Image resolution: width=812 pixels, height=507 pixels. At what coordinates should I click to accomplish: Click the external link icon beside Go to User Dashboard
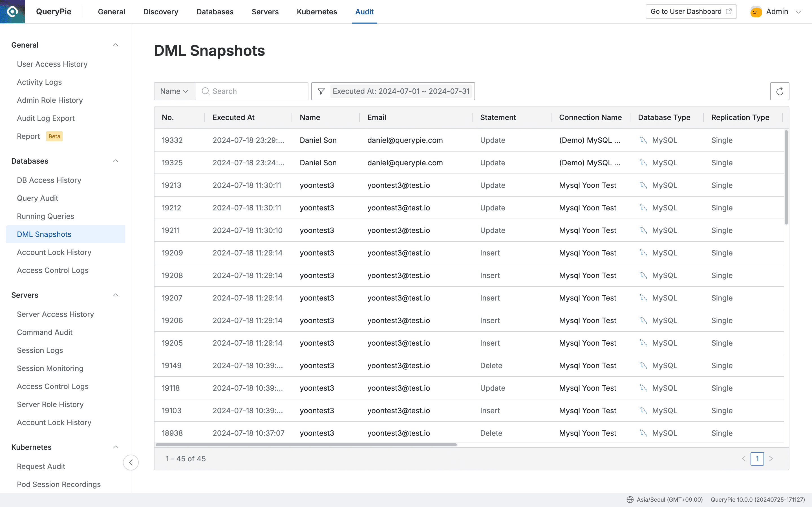pyautogui.click(x=729, y=11)
